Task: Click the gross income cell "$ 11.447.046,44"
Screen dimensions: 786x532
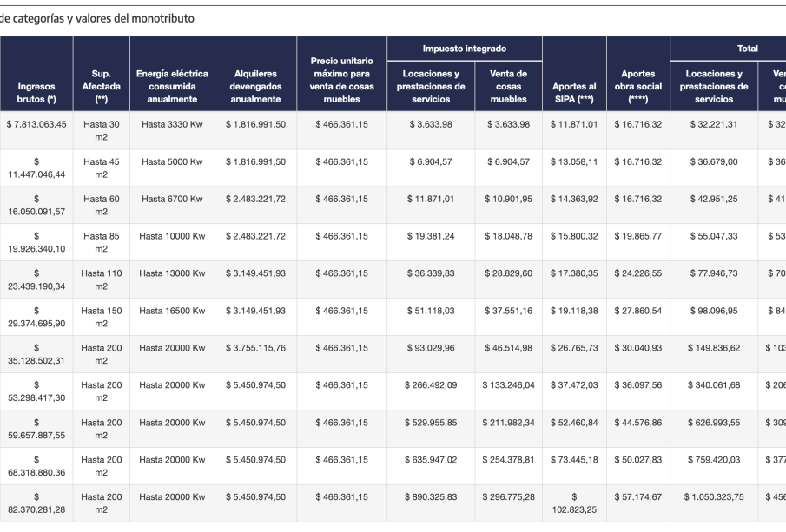Action: (x=36, y=168)
